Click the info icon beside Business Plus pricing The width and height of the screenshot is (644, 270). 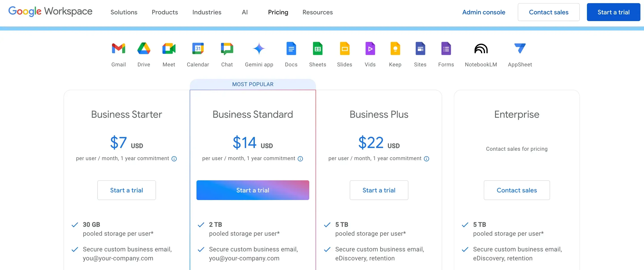(426, 159)
